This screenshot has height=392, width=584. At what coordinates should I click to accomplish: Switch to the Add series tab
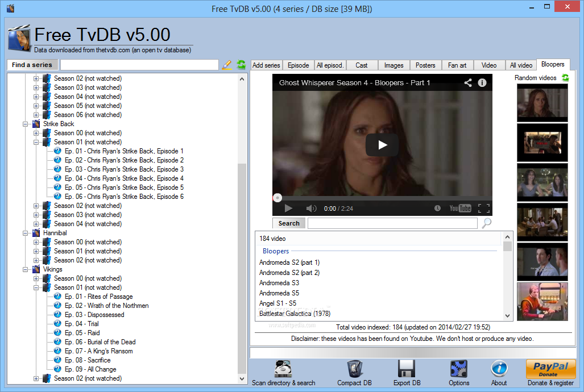[x=266, y=65]
